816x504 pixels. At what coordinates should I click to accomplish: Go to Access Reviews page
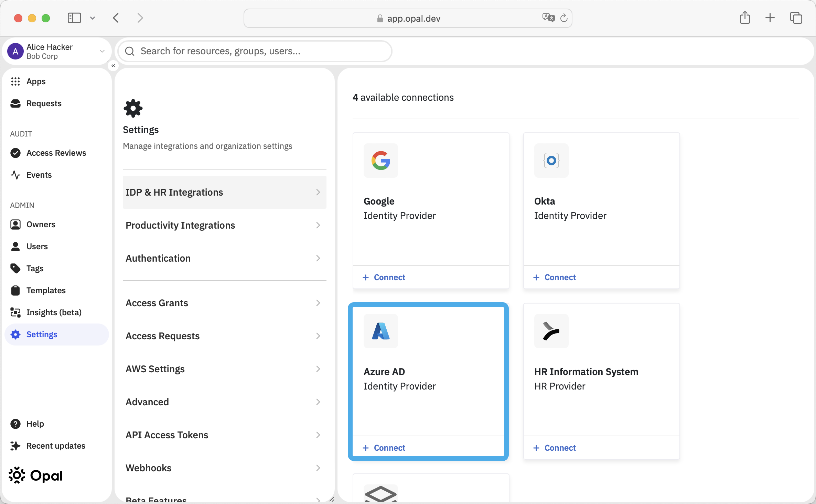(x=57, y=153)
